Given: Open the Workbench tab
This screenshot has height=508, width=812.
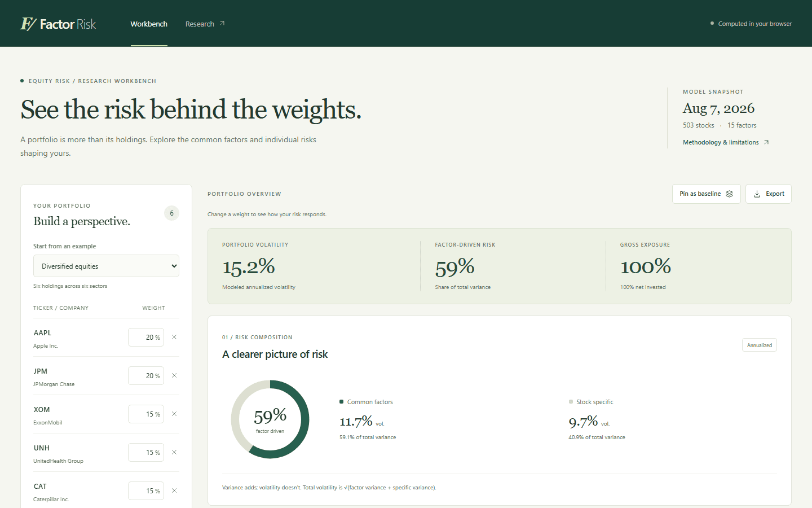Looking at the screenshot, I should coord(149,24).
